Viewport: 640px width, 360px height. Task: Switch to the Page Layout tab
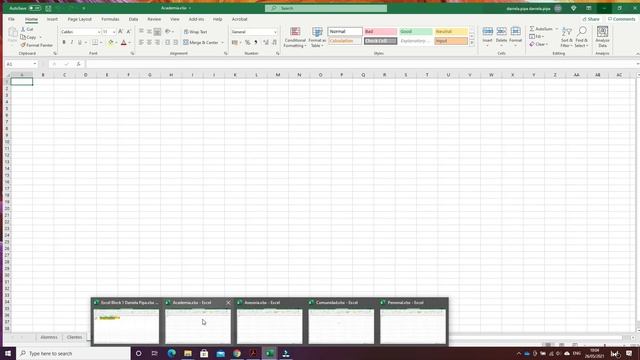pyautogui.click(x=80, y=19)
